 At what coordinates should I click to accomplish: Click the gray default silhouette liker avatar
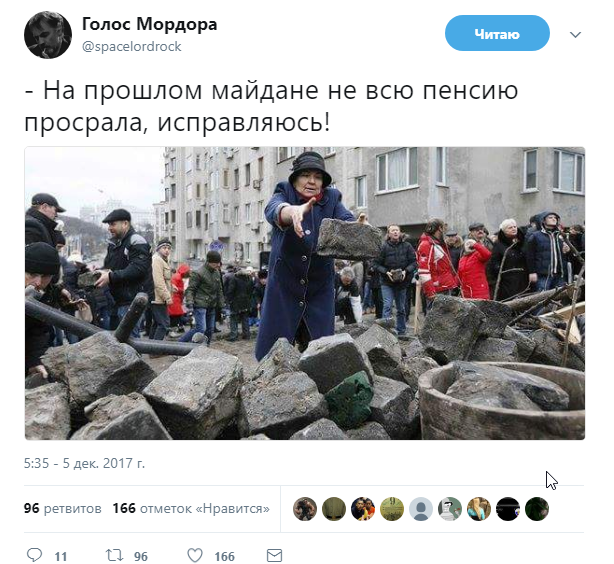pos(421,509)
